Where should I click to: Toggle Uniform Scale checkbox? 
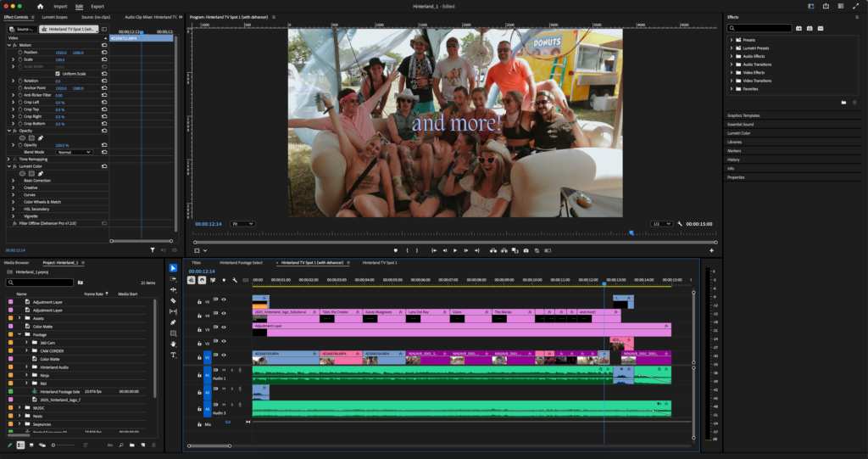[x=58, y=74]
